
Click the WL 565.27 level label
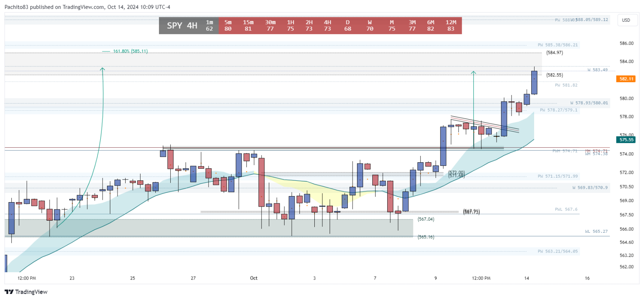click(597, 232)
